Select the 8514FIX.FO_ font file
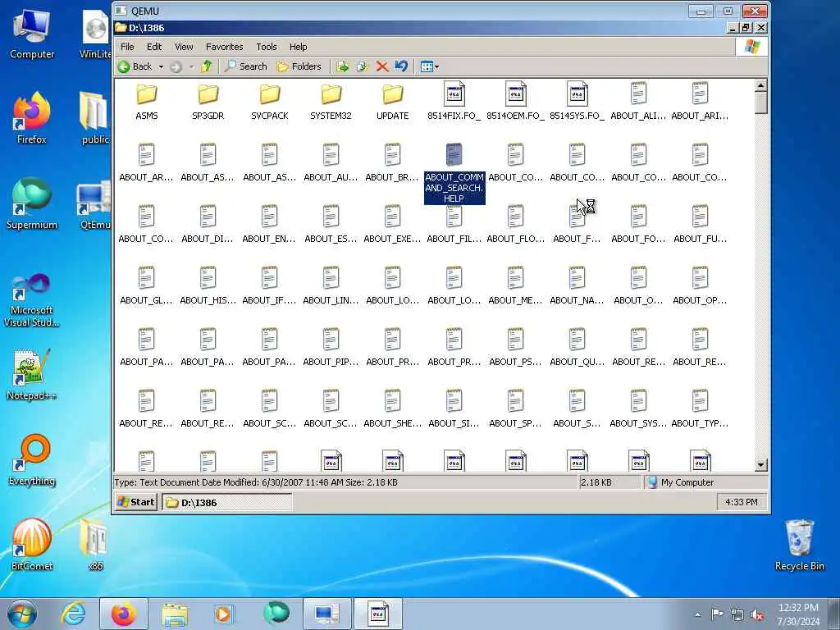The image size is (840, 630). point(454,102)
